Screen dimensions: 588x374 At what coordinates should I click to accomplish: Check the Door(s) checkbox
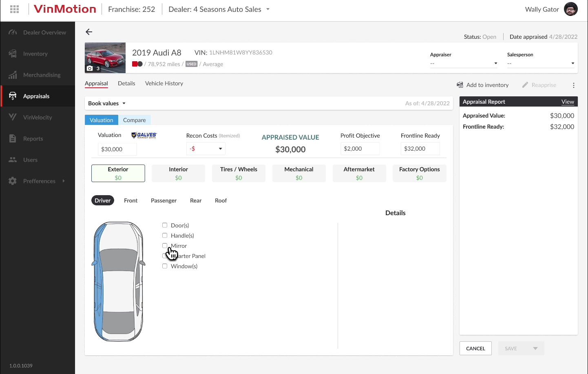pos(165,225)
